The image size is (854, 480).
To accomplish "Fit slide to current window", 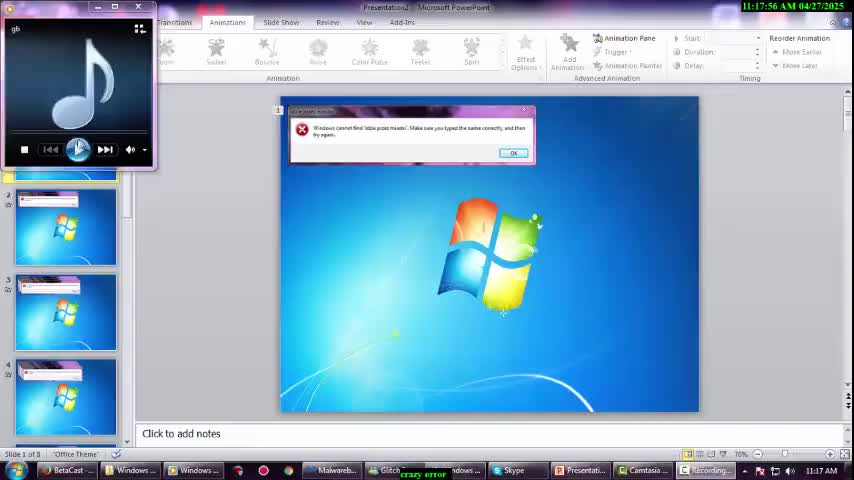I will (x=845, y=454).
